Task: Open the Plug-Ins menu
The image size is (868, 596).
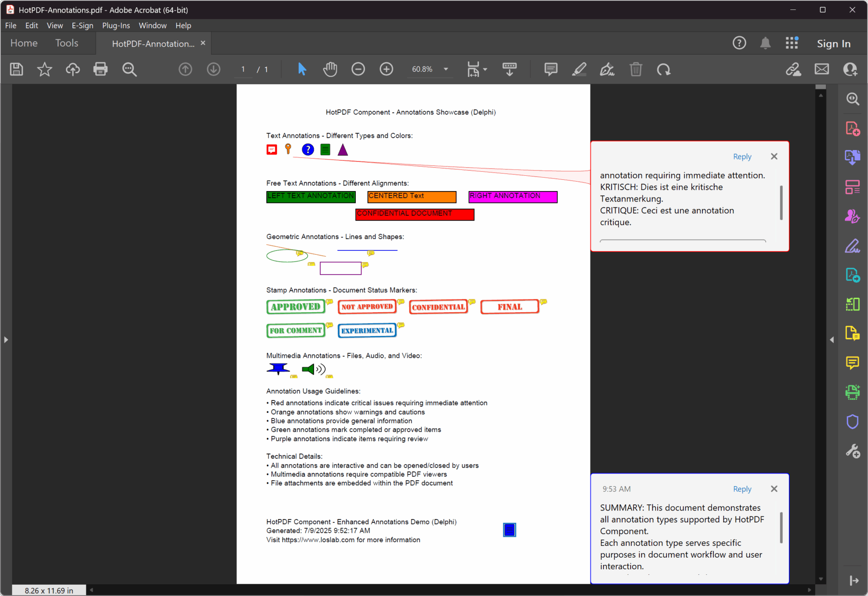Action: tap(116, 25)
